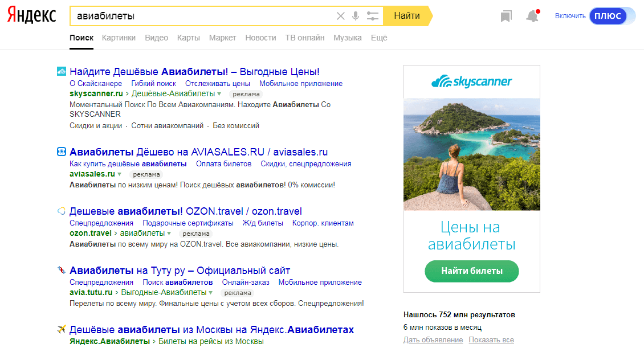The height and width of the screenshot is (352, 644).
Task: Click the microphone voice search icon
Action: coord(356,16)
